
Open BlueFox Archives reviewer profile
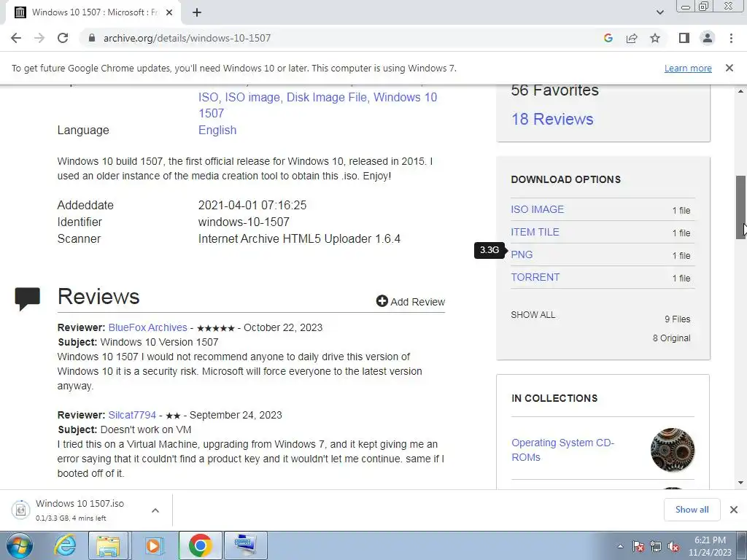pyautogui.click(x=147, y=327)
